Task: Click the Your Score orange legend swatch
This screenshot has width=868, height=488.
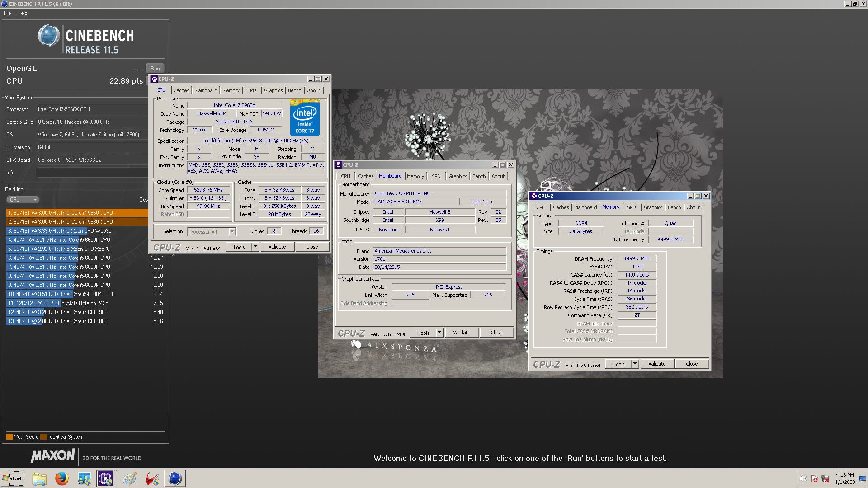Action: click(x=9, y=437)
